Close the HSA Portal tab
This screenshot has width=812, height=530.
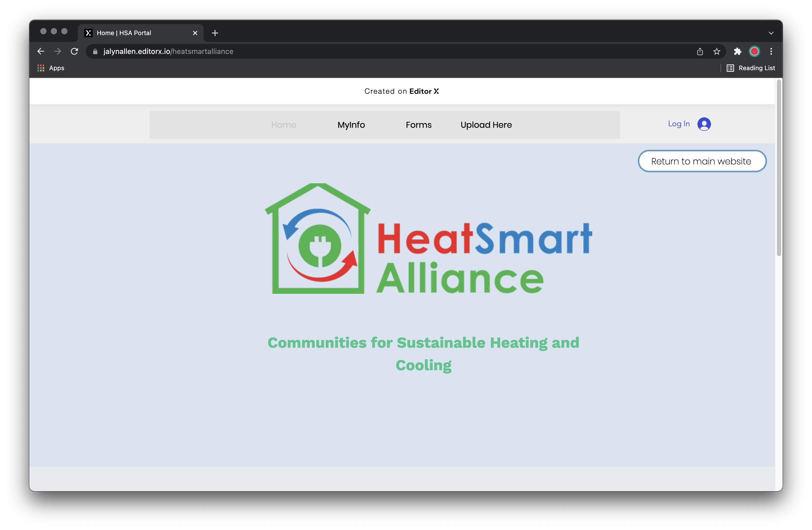coord(195,33)
